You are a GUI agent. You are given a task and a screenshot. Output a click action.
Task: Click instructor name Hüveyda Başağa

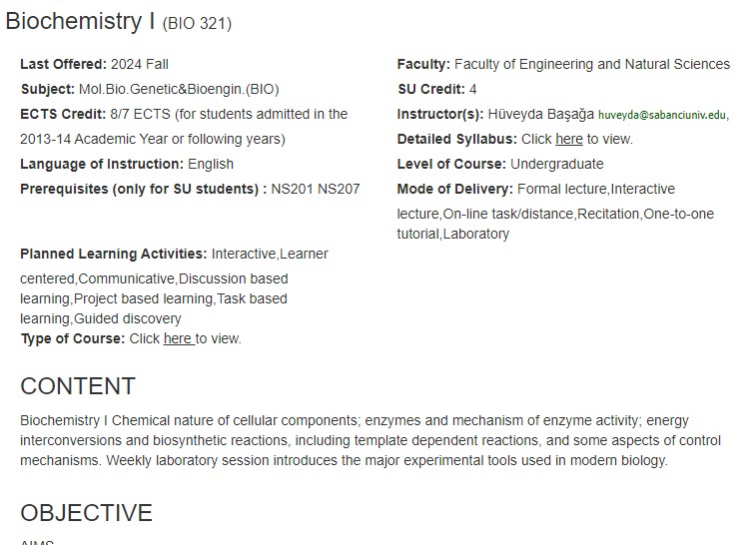[541, 114]
